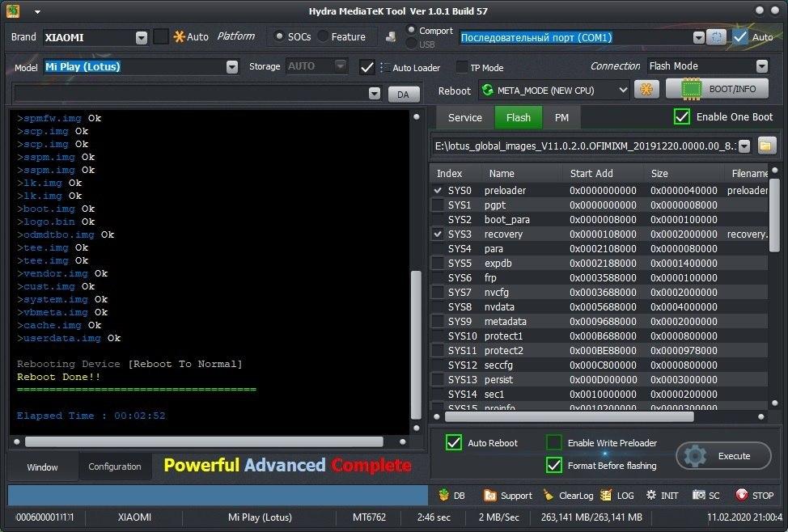Toggle the Enable One Boot checkbox
The height and width of the screenshot is (532, 788).
[x=681, y=117]
